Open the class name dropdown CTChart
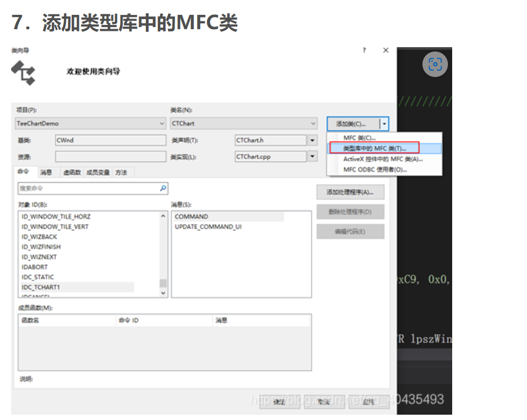527x420 pixels. 244,123
